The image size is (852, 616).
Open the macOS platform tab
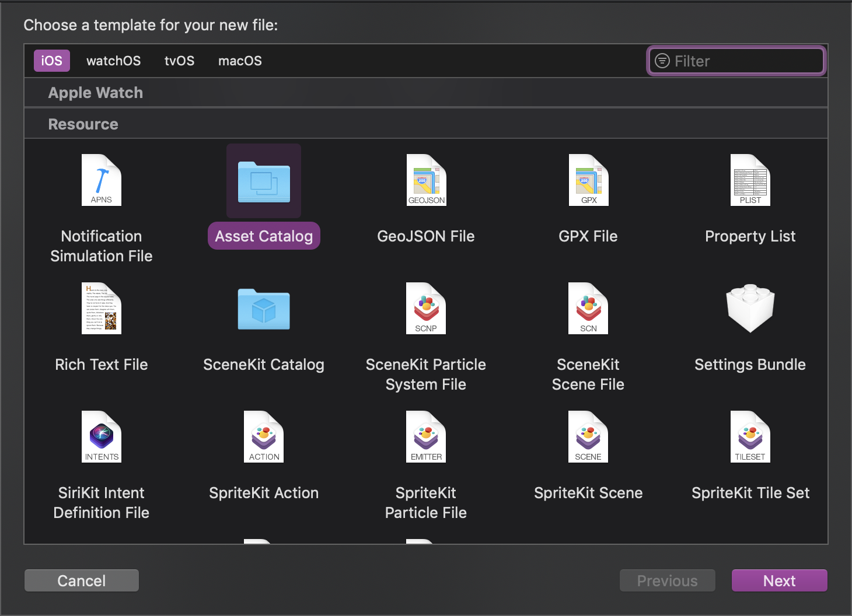pos(240,61)
